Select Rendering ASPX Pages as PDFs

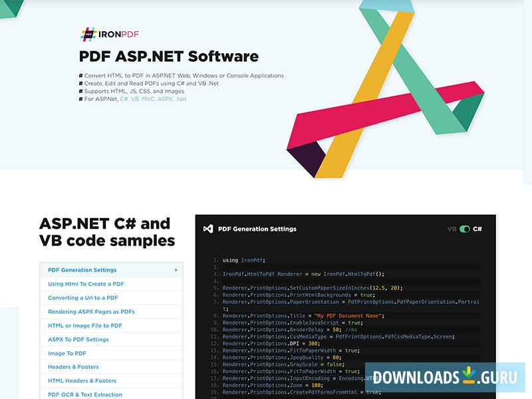coord(90,311)
